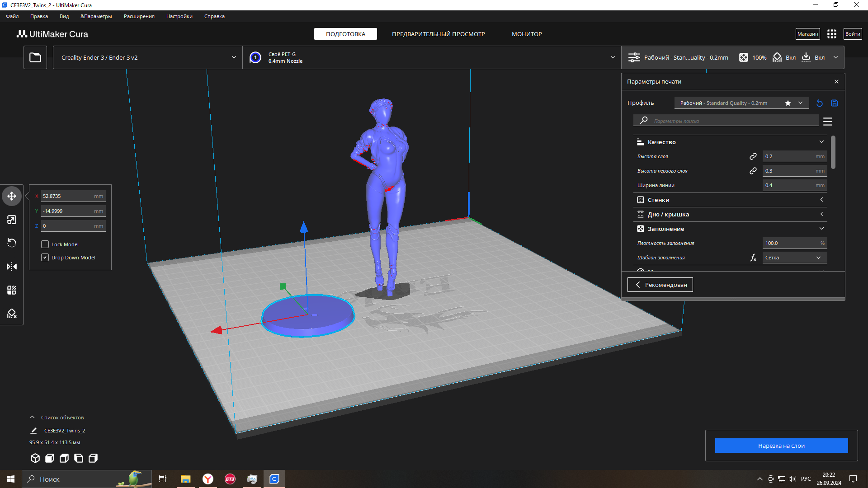The width and height of the screenshot is (868, 488).
Task: Open the Creality Ender-3 printer dropdown
Action: [x=148, y=57]
